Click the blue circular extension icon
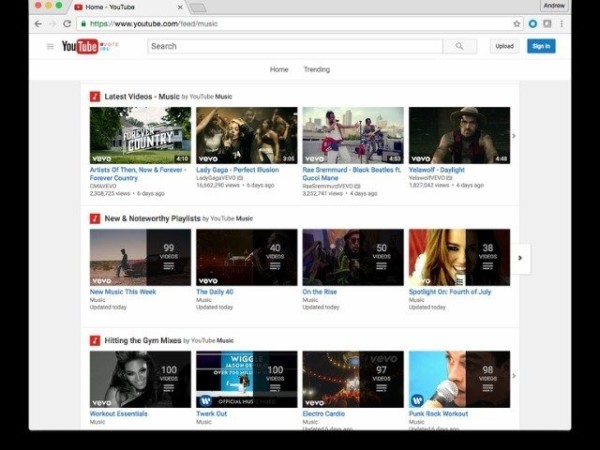This screenshot has height=450, width=600. tap(533, 24)
